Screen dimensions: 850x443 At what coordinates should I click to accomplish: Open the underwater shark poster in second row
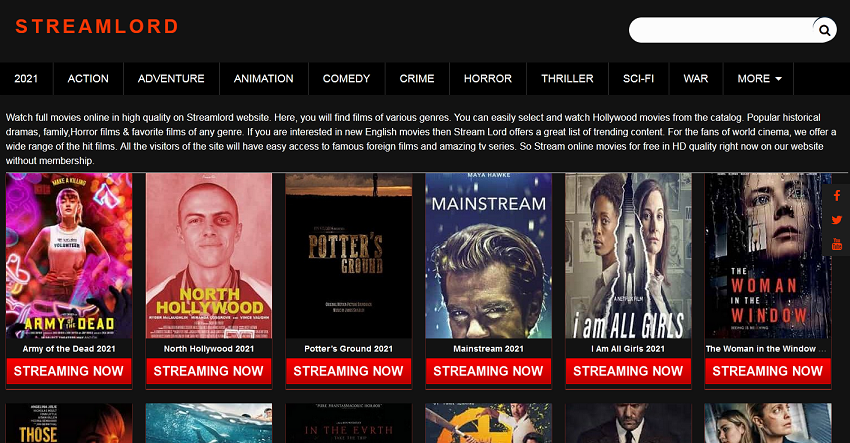pyautogui.click(x=209, y=423)
